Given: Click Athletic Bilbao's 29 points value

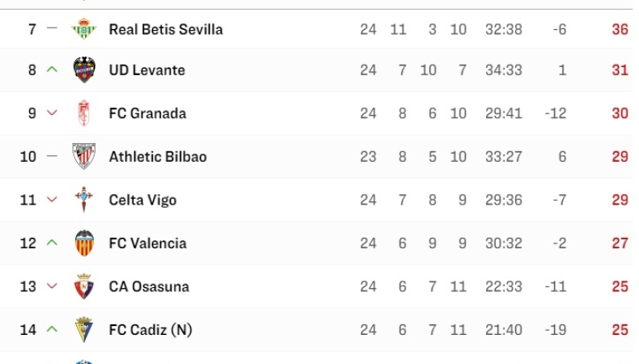Looking at the screenshot, I should [620, 156].
